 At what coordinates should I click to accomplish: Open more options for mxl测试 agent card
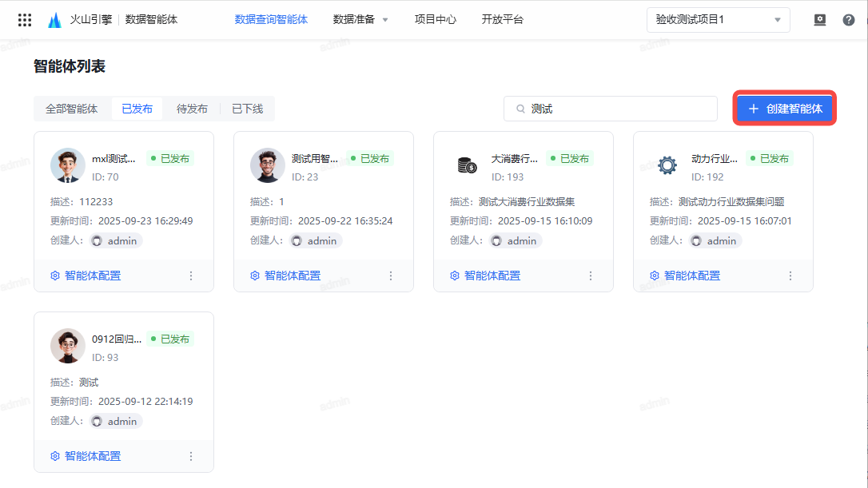pyautogui.click(x=191, y=276)
